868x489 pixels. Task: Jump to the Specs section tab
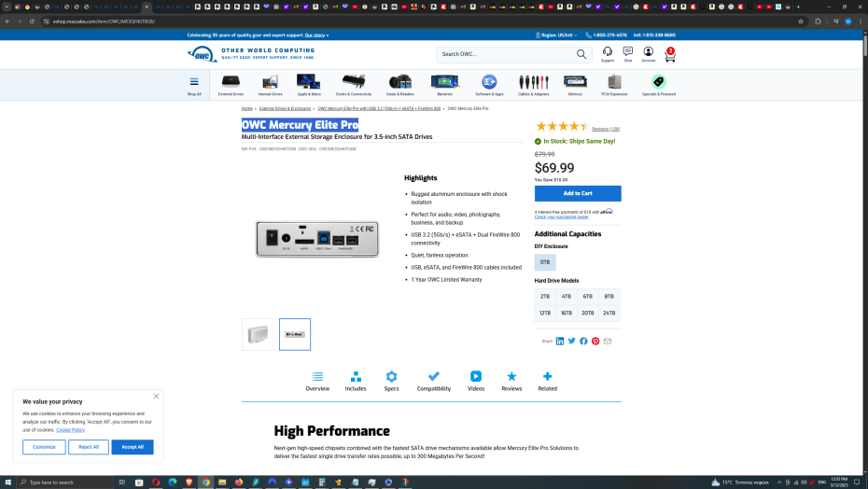coord(391,381)
